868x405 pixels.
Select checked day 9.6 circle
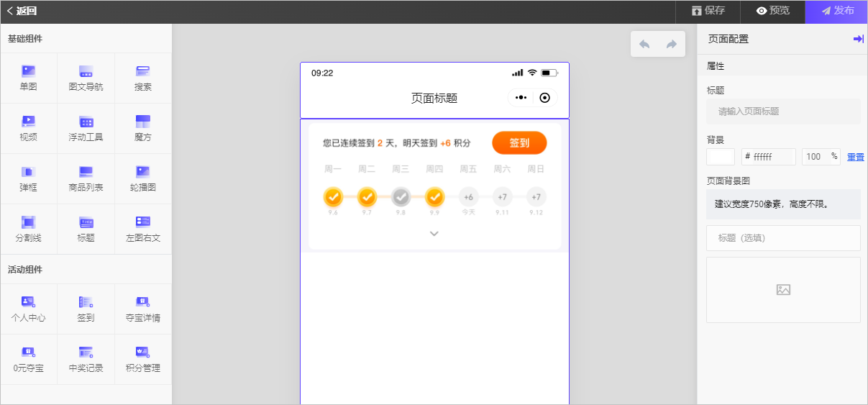333,196
